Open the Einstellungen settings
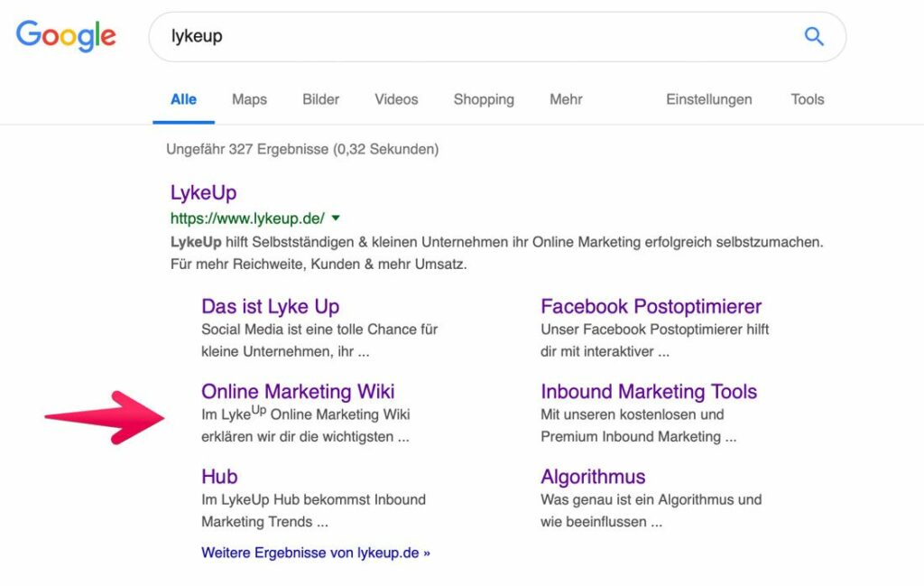Viewport: 924px width, 586px height. click(x=709, y=99)
